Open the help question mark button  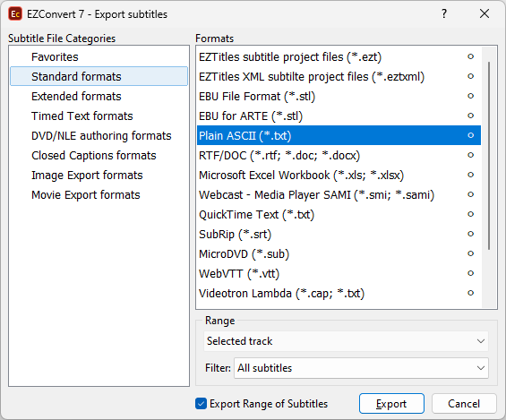pos(444,13)
